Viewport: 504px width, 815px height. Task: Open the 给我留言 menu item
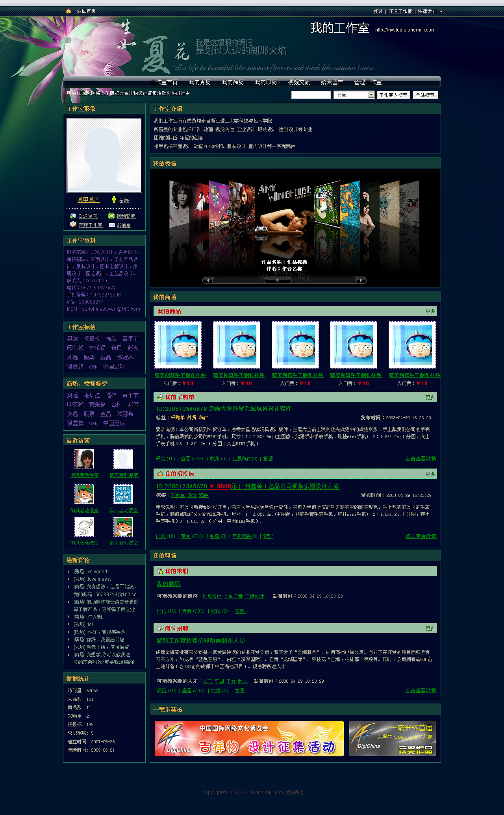click(332, 82)
